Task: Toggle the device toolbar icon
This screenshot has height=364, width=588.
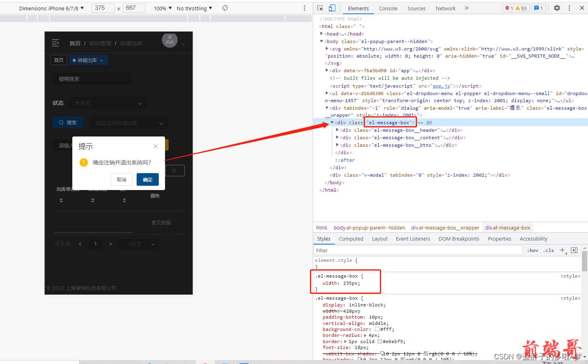Action: [x=332, y=8]
